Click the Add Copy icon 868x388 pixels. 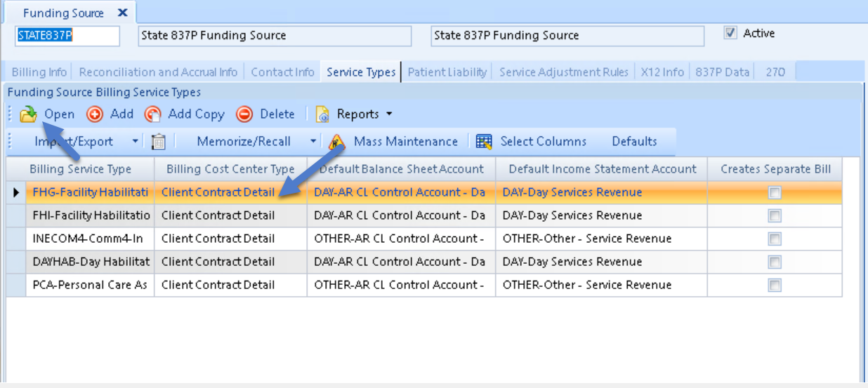pos(152,114)
